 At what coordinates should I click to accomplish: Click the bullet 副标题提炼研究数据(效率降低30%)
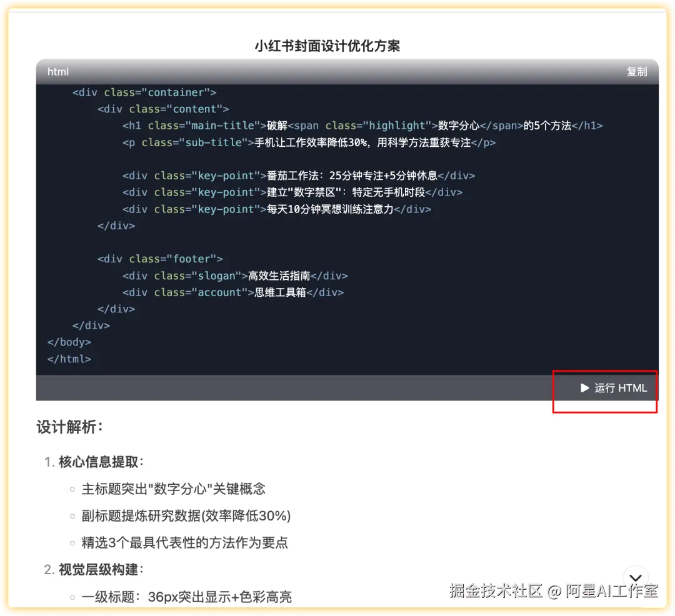(x=186, y=516)
